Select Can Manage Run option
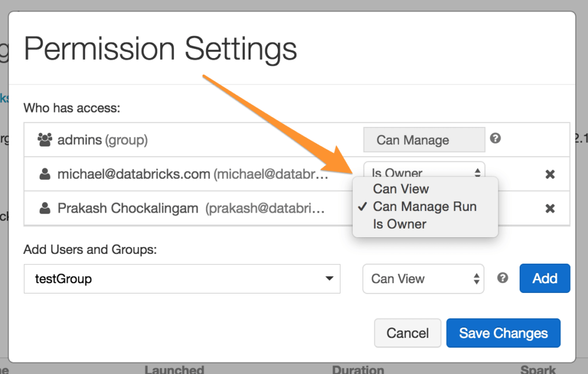 tap(424, 207)
